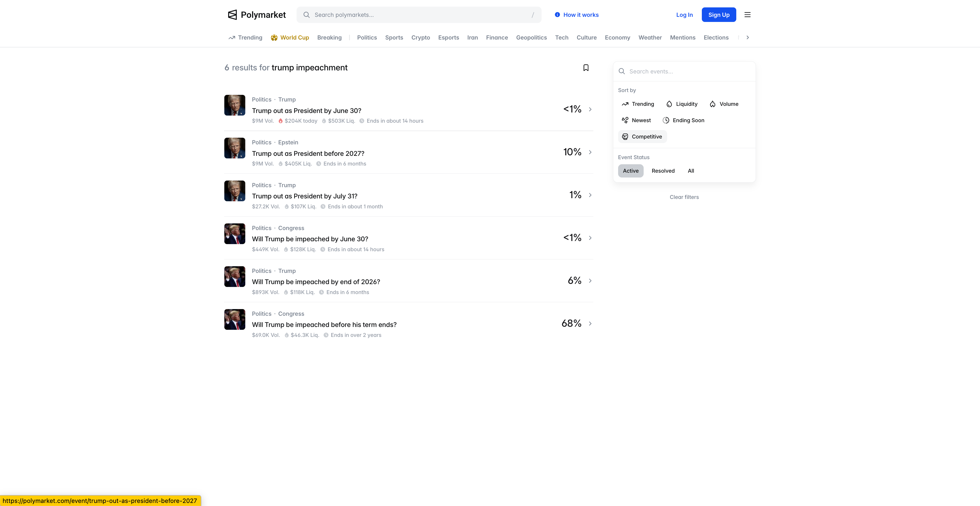The width and height of the screenshot is (980, 506).
Task: Click the Polymarket logo
Action: tap(257, 15)
